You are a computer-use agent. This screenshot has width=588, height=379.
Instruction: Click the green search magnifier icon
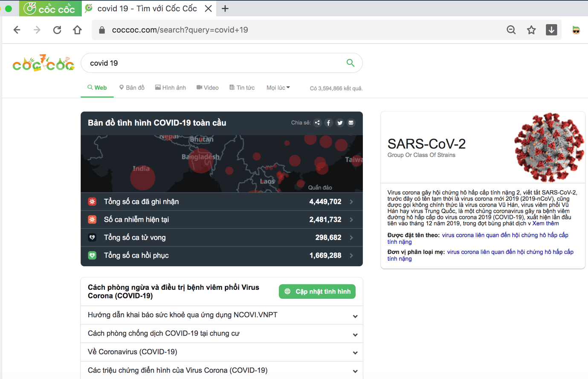click(x=350, y=63)
